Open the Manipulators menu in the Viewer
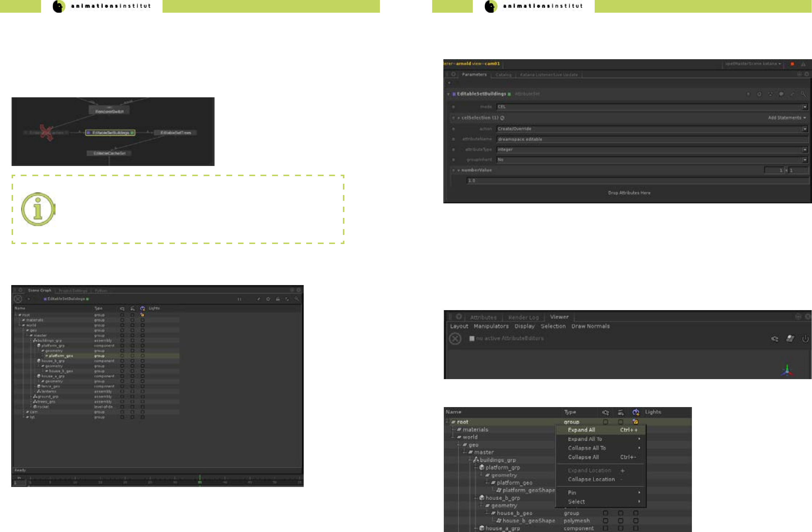This screenshot has width=812, height=532. tap(491, 326)
